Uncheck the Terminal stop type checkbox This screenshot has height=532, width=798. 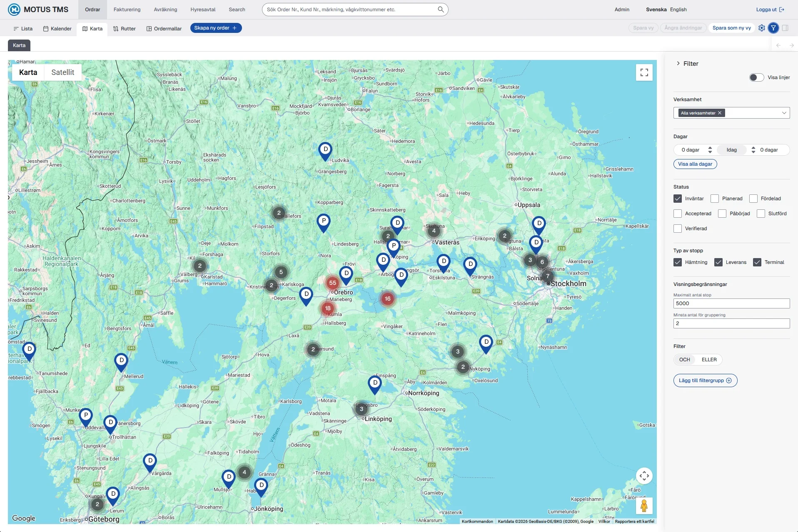[x=757, y=262]
